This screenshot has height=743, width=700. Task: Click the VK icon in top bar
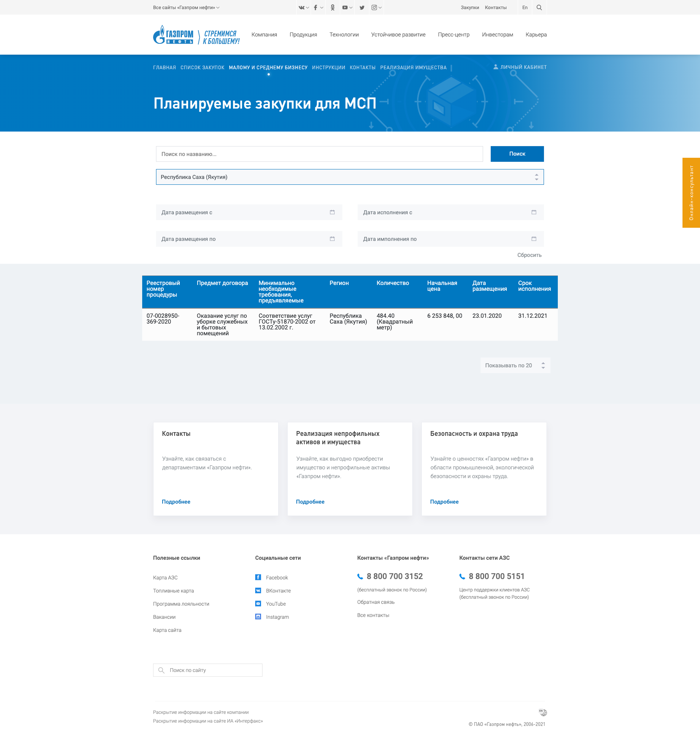point(302,8)
